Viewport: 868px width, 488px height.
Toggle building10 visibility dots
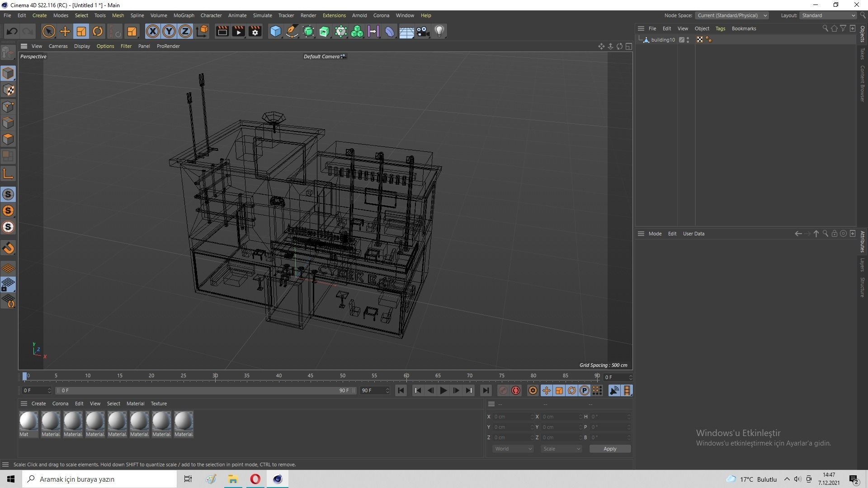[x=688, y=40]
